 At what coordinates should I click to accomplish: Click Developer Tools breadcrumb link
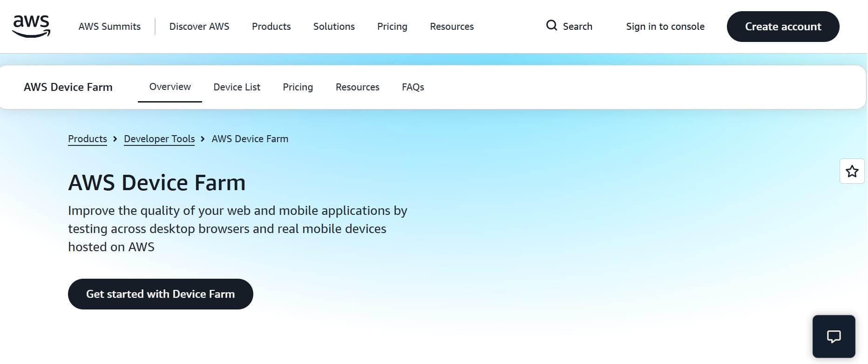[159, 139]
